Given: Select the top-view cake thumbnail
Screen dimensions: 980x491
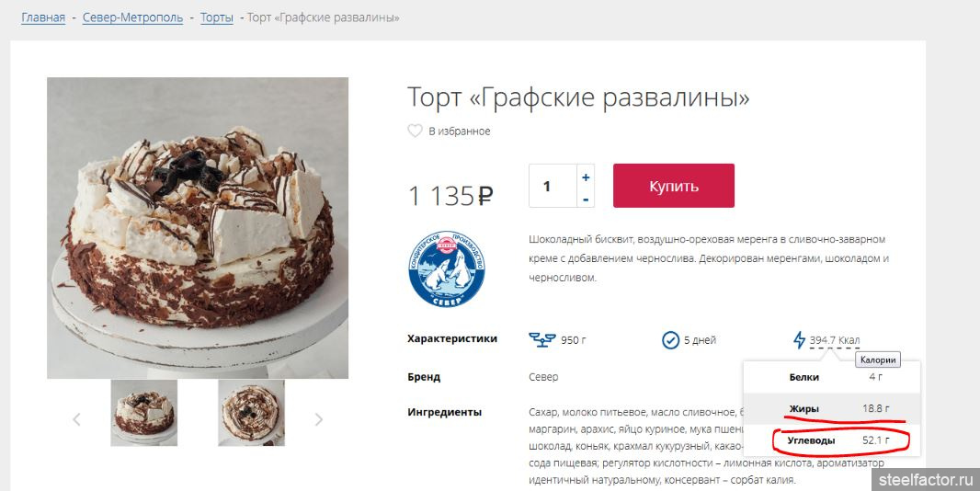Looking at the screenshot, I should click(x=251, y=413).
